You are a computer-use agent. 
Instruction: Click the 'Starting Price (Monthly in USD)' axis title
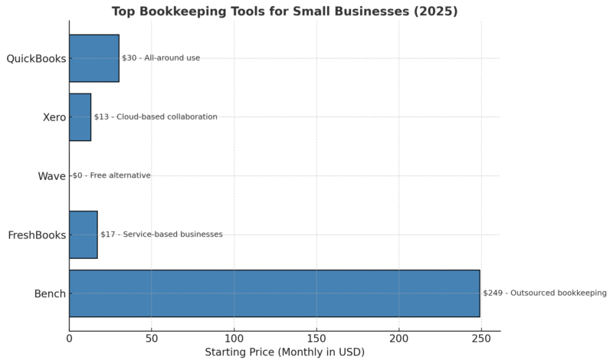(x=284, y=353)
